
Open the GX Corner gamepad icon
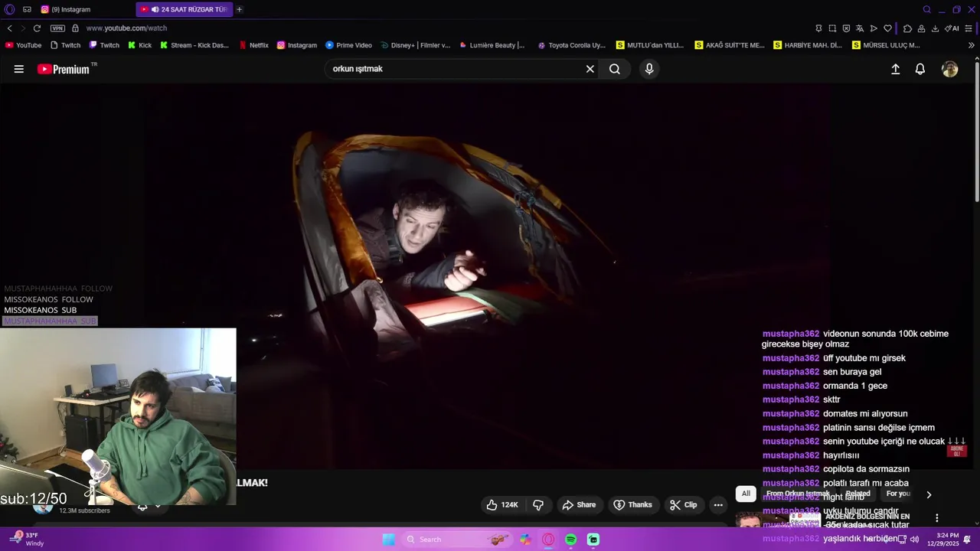point(27,9)
